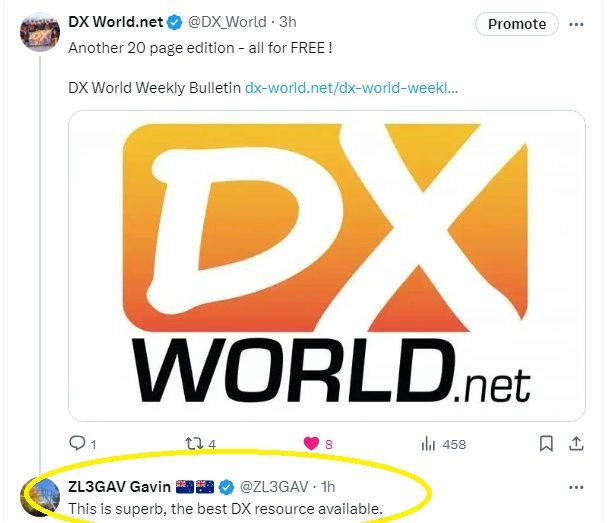Click the @ZL3GAV handle
The height and width of the screenshot is (523, 607).
[x=274, y=487]
